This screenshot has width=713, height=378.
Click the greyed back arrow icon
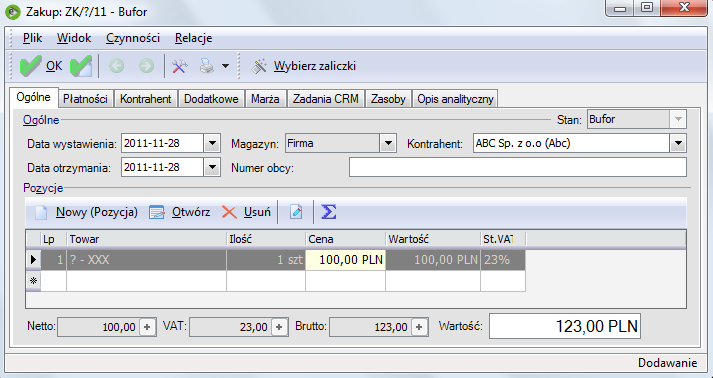(x=116, y=66)
